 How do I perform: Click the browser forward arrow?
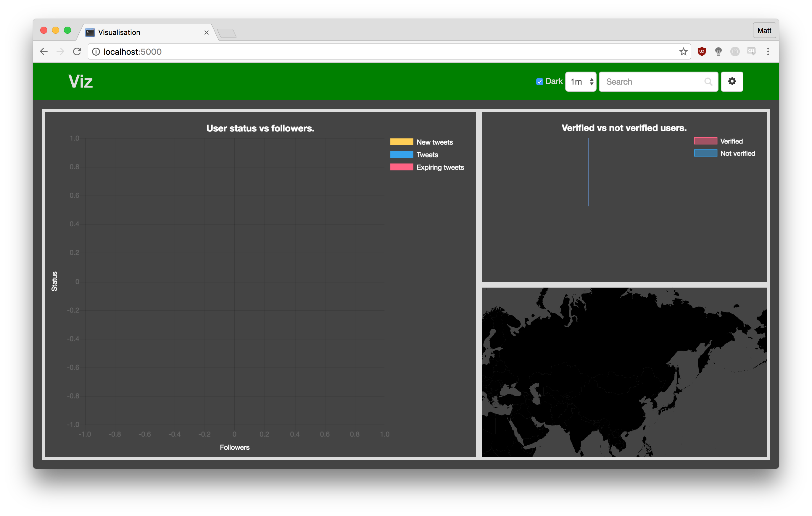pyautogui.click(x=60, y=51)
